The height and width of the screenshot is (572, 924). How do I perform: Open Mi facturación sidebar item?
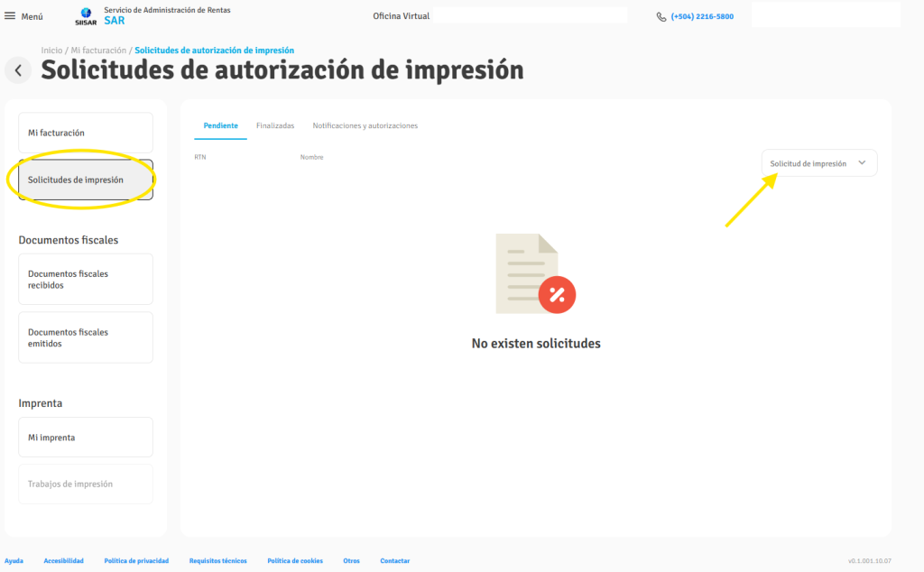86,133
